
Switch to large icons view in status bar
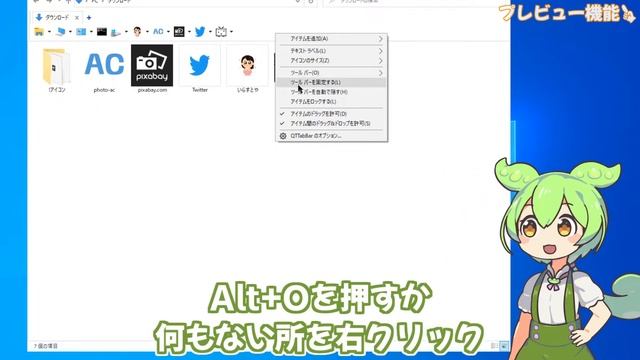(504, 346)
